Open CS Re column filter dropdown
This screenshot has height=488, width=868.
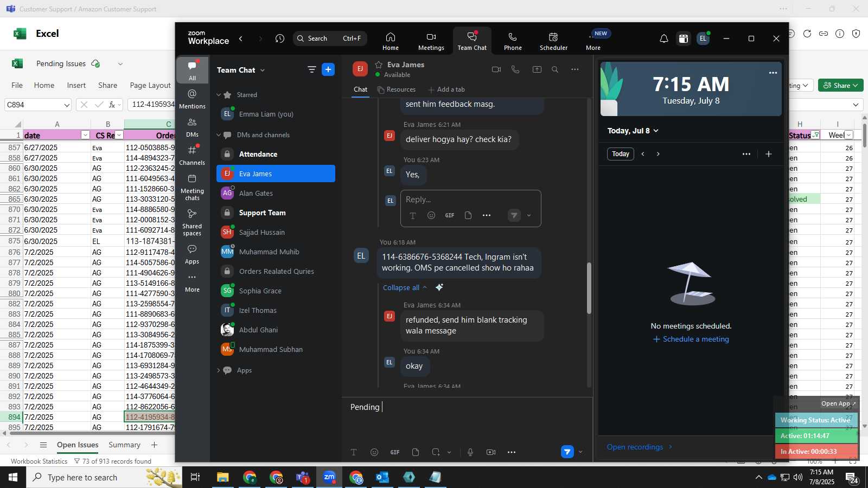(119, 135)
